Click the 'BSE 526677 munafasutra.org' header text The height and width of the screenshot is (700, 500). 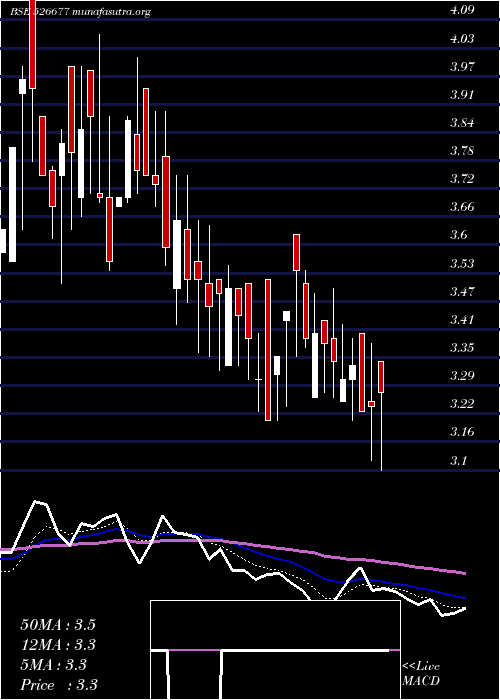click(80, 12)
